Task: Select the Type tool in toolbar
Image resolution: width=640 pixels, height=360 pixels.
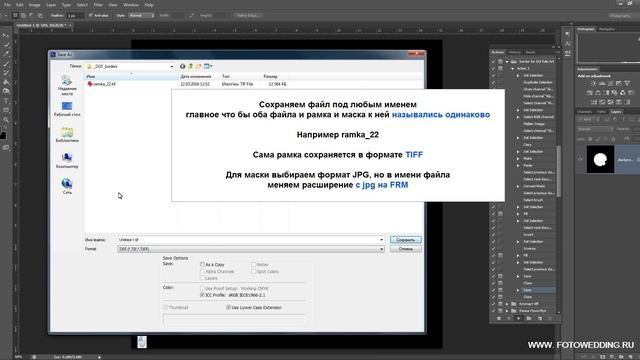Action: [x=6, y=101]
